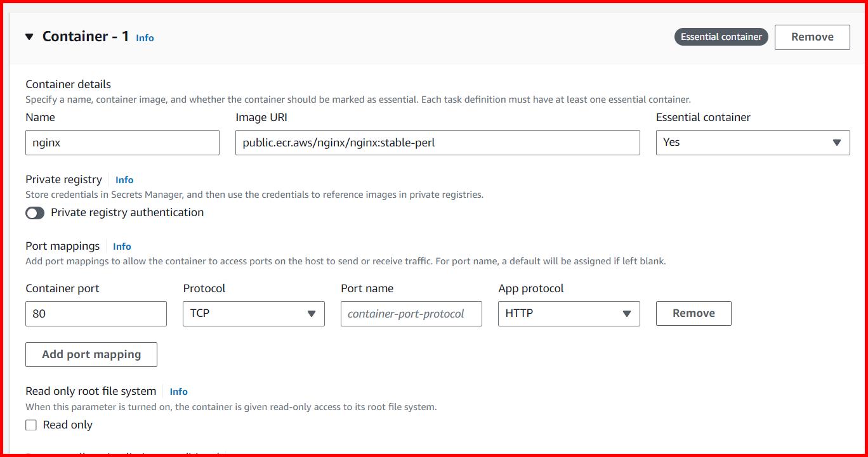868x457 pixels.
Task: Click the empty Port name field
Action: (x=411, y=313)
